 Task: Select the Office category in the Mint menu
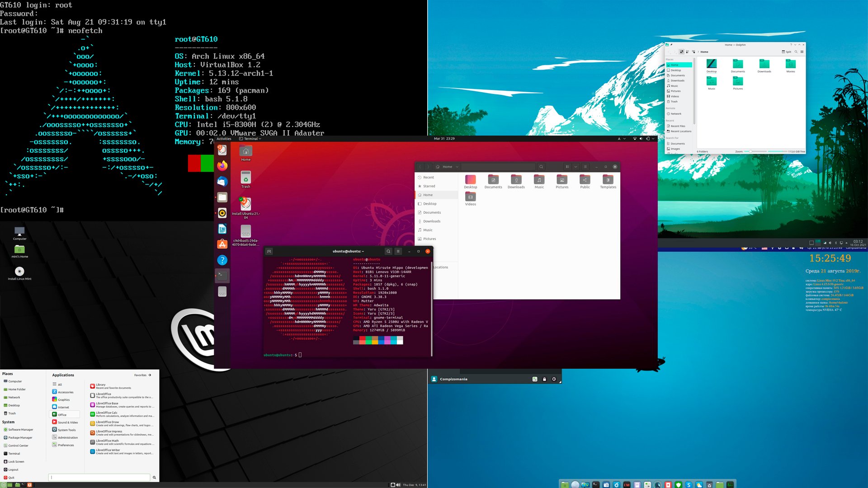tap(64, 414)
